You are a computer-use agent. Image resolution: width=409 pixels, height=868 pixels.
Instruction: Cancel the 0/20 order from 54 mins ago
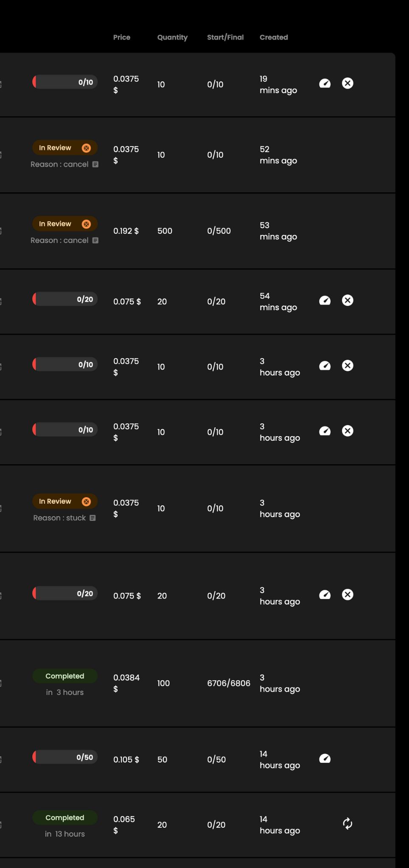point(347,300)
